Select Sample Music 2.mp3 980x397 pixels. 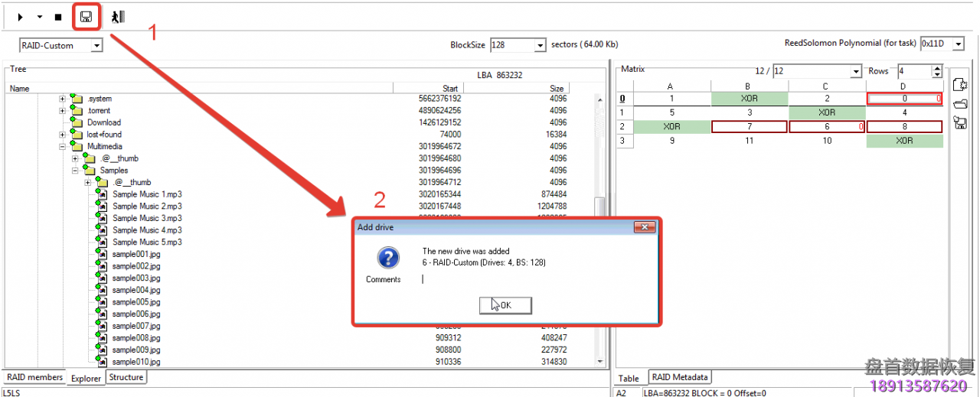click(147, 206)
